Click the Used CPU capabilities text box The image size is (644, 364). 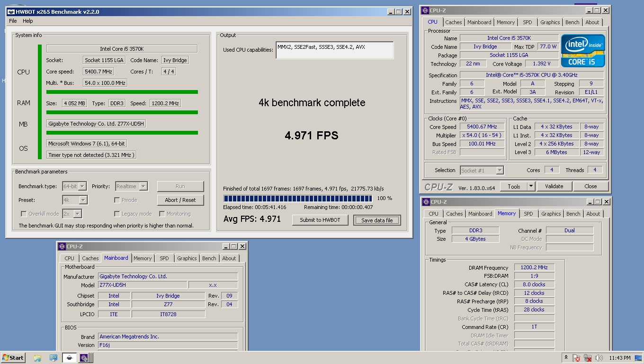coord(335,50)
